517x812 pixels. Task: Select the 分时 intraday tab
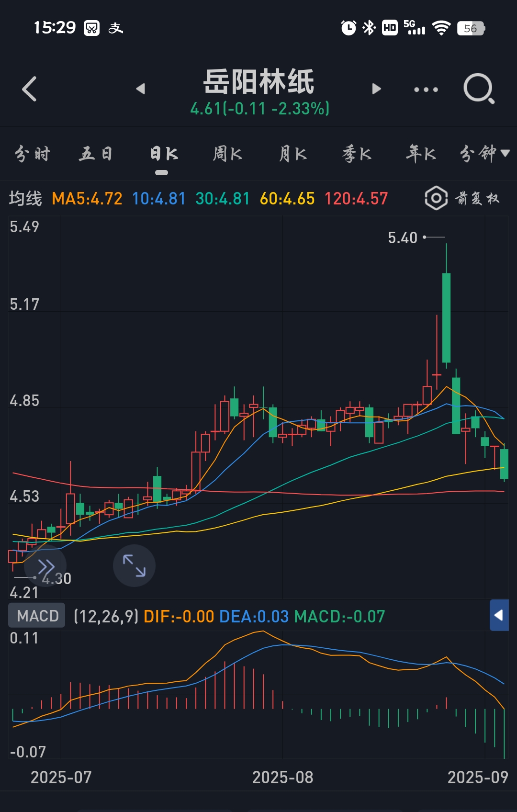tap(33, 154)
